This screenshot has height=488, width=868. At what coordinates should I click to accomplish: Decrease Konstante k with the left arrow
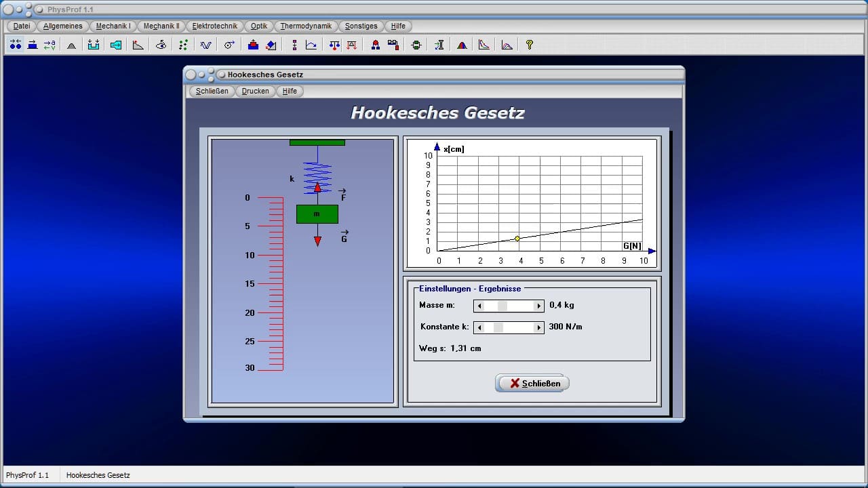[479, 328]
